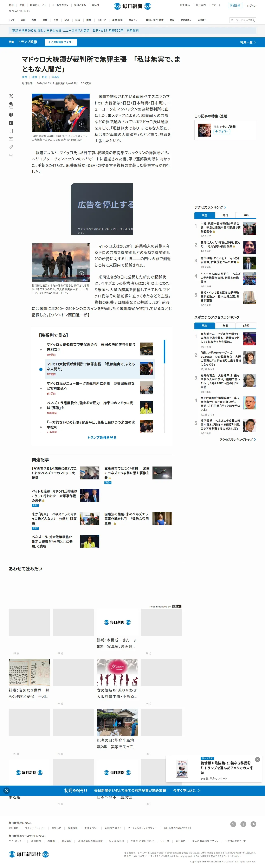Open the RSS feed icon in footer

tap(254, 824)
